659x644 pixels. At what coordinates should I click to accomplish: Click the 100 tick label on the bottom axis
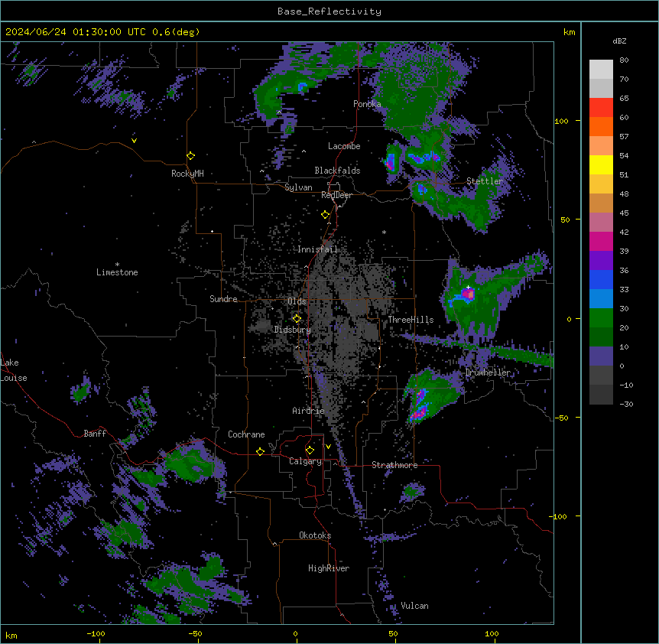coord(492,633)
